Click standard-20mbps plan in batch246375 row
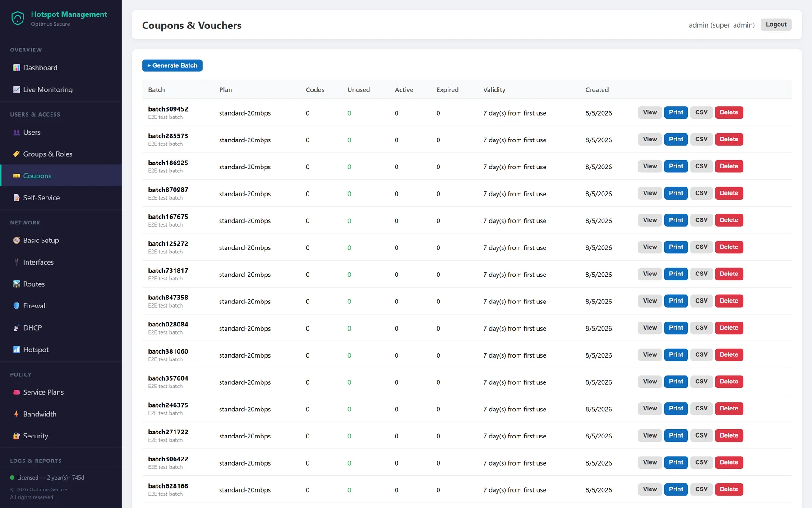The height and width of the screenshot is (508, 812). pyautogui.click(x=245, y=409)
